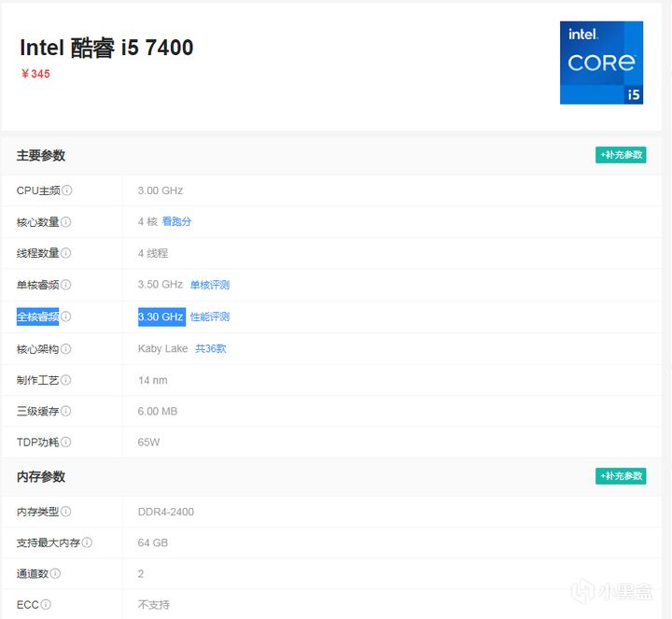Click the highlighted 3.30 GHz value

click(161, 317)
